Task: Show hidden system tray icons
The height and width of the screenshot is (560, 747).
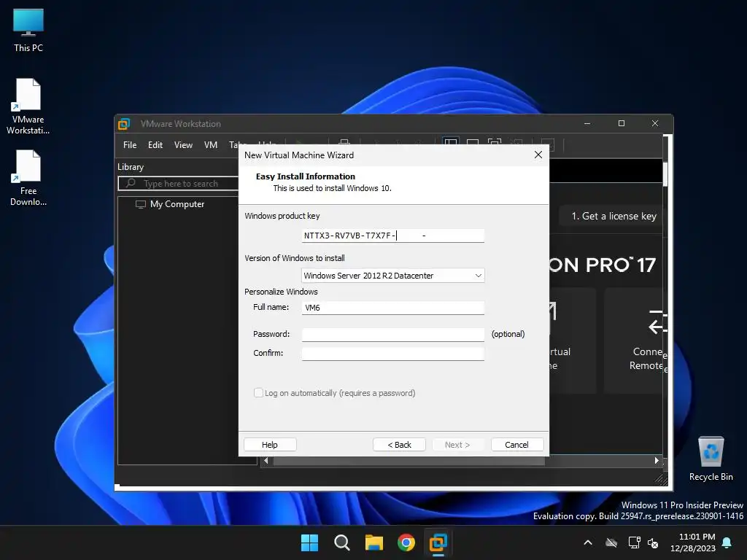Action: pos(588,542)
